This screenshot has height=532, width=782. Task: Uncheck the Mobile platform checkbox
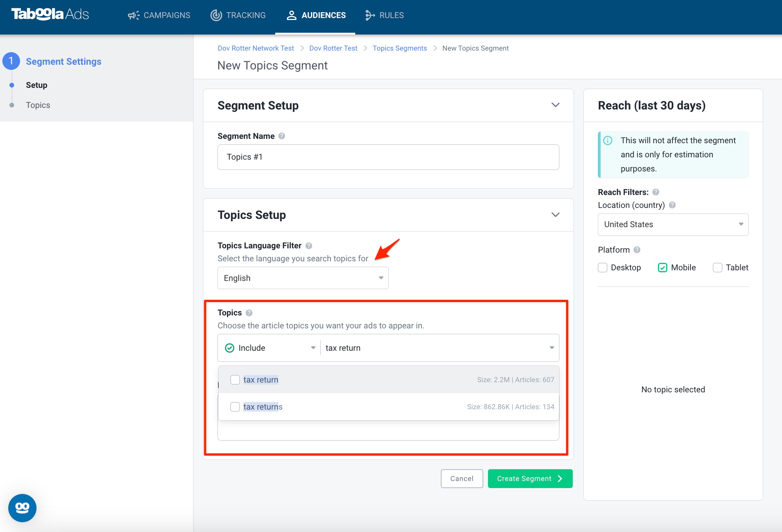pyautogui.click(x=663, y=268)
